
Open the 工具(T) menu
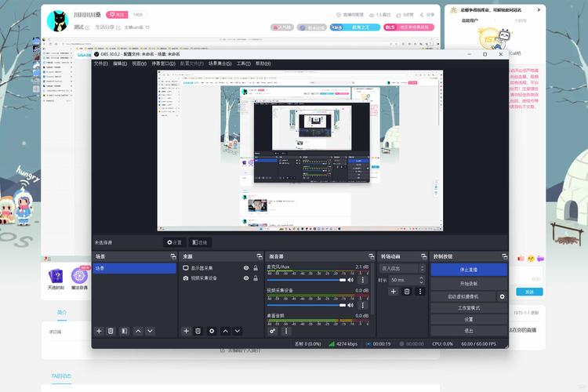click(x=244, y=64)
